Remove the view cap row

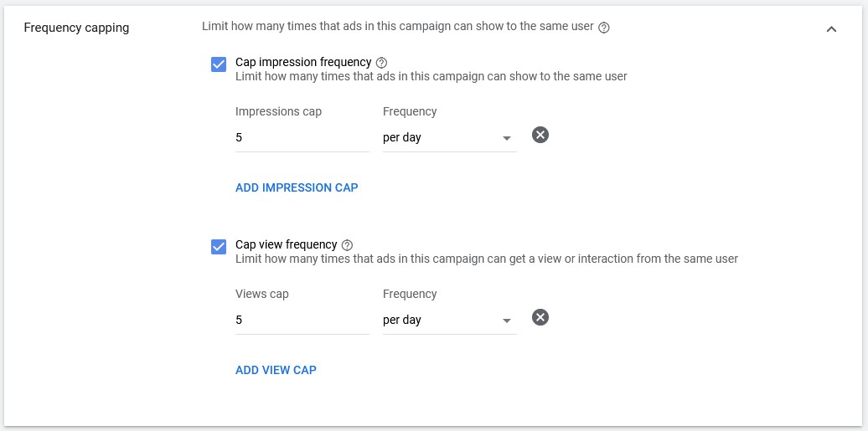[x=540, y=317]
